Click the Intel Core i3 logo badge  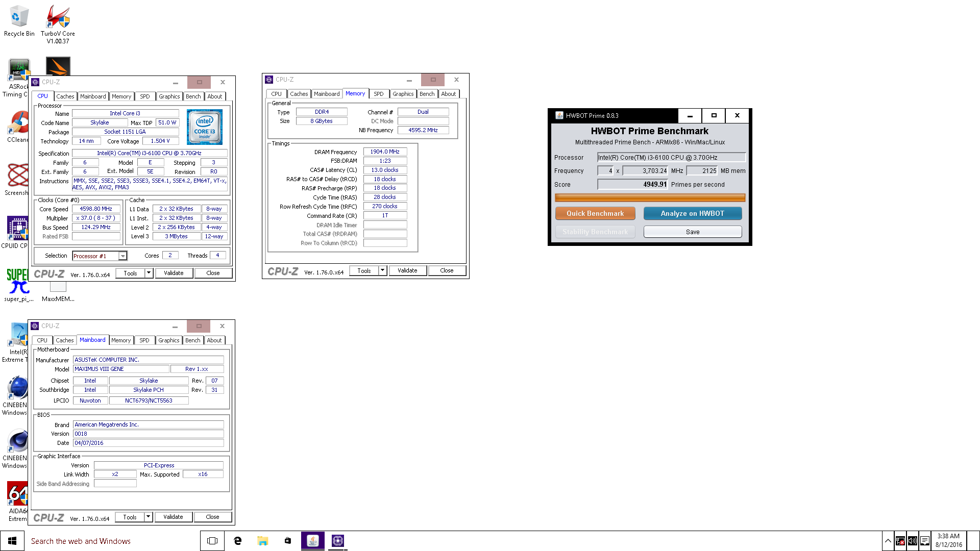pyautogui.click(x=204, y=127)
